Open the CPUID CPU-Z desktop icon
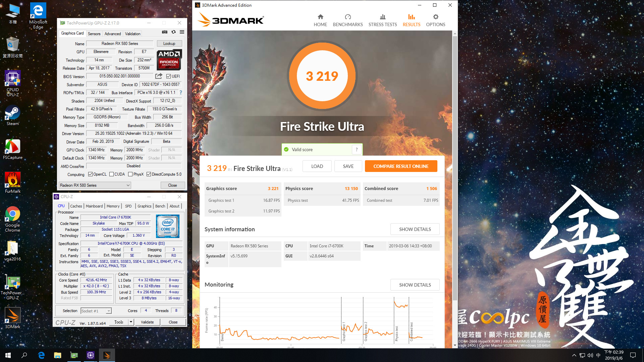The height and width of the screenshot is (362, 644). (13, 83)
